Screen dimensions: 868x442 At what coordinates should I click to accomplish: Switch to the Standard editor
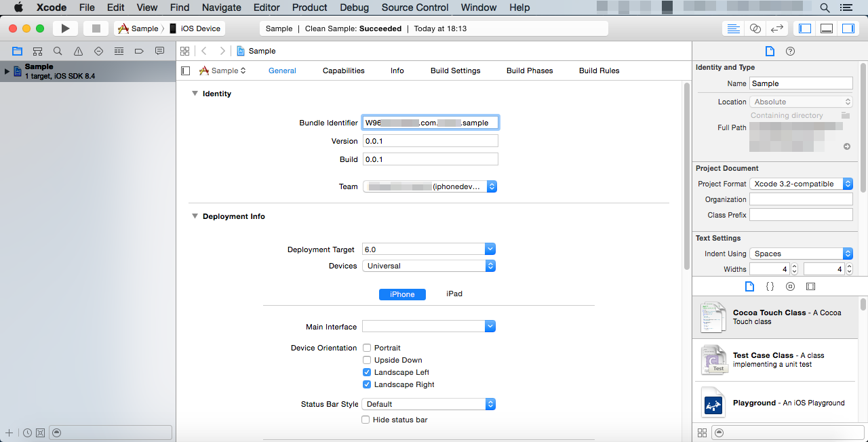733,28
